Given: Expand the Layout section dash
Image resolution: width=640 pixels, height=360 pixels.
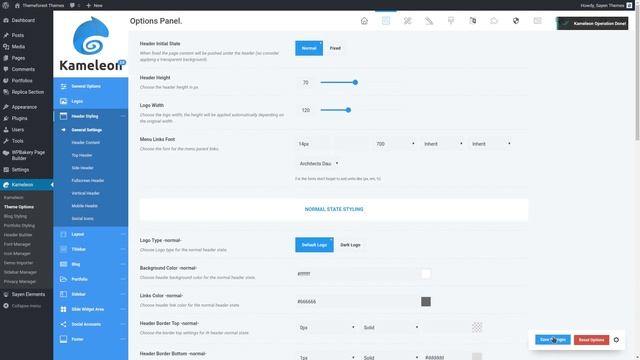Looking at the screenshot, I should click(x=123, y=234).
